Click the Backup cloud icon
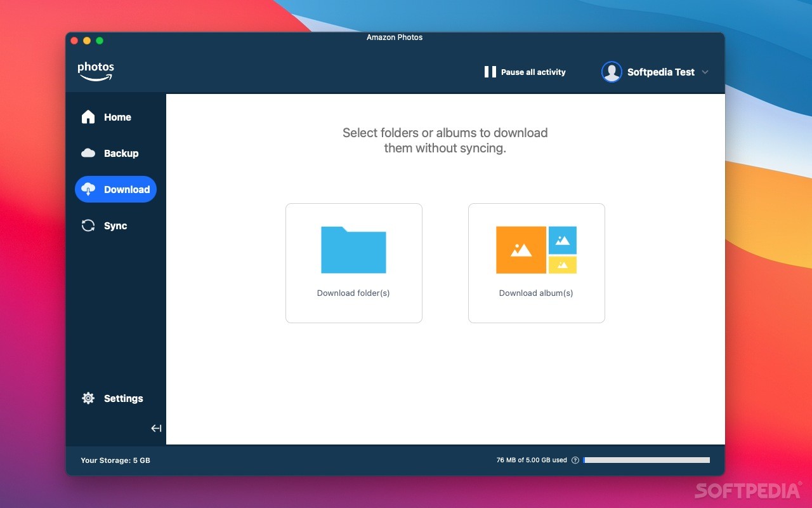 (x=88, y=153)
